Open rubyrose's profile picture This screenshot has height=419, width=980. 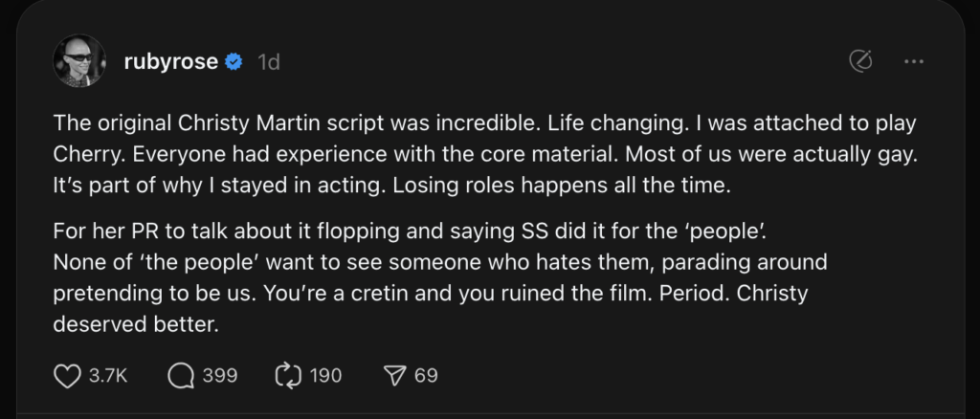pos(78,62)
